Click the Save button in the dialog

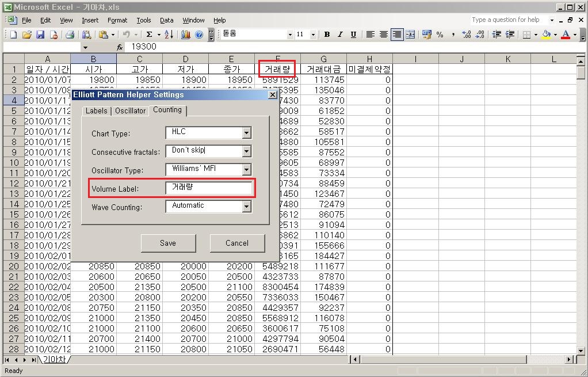click(168, 243)
